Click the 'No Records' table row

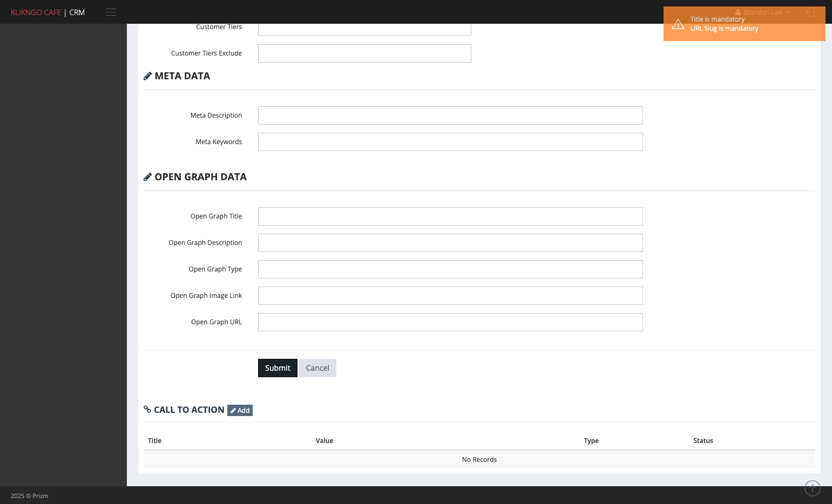pyautogui.click(x=479, y=460)
